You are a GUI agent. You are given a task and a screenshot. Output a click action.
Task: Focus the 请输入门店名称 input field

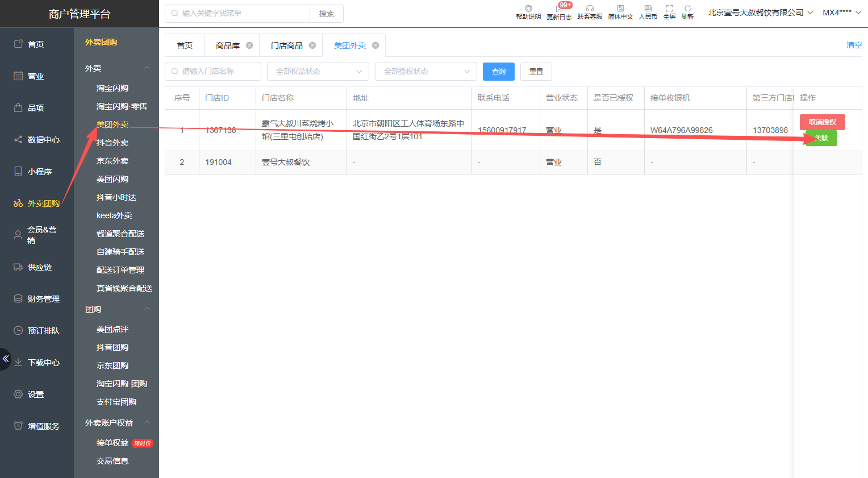(x=213, y=72)
